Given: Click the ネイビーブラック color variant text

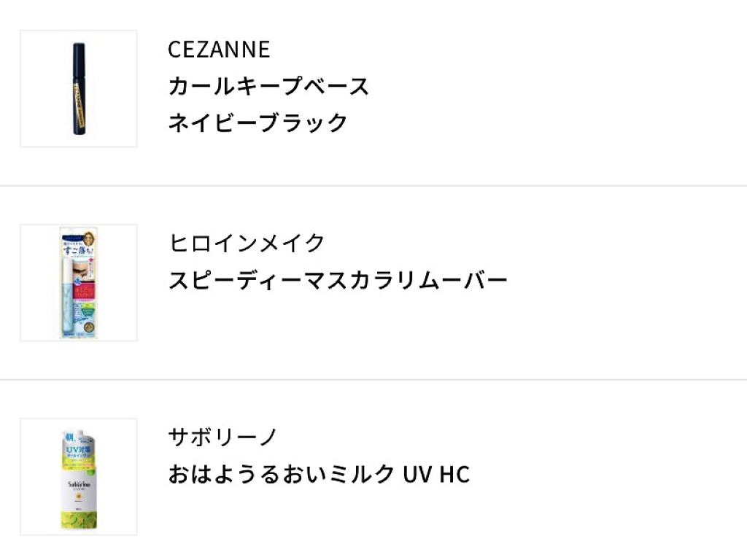Looking at the screenshot, I should [x=258, y=122].
